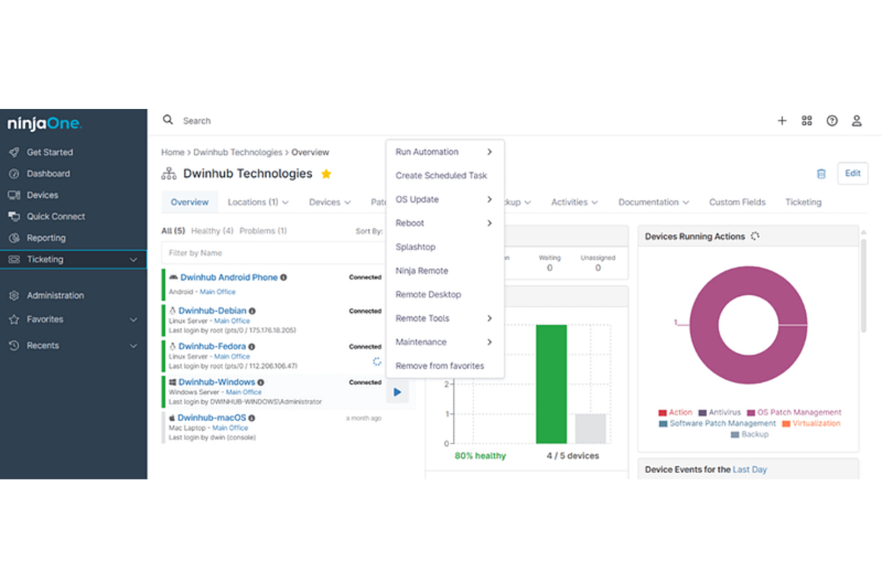Open the Devices tab dropdown

330,202
